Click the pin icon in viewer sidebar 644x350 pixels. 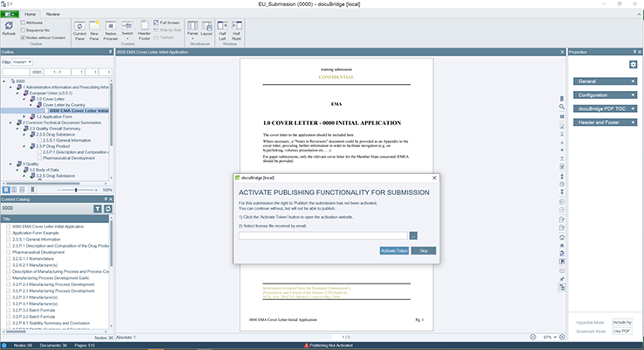tap(562, 279)
